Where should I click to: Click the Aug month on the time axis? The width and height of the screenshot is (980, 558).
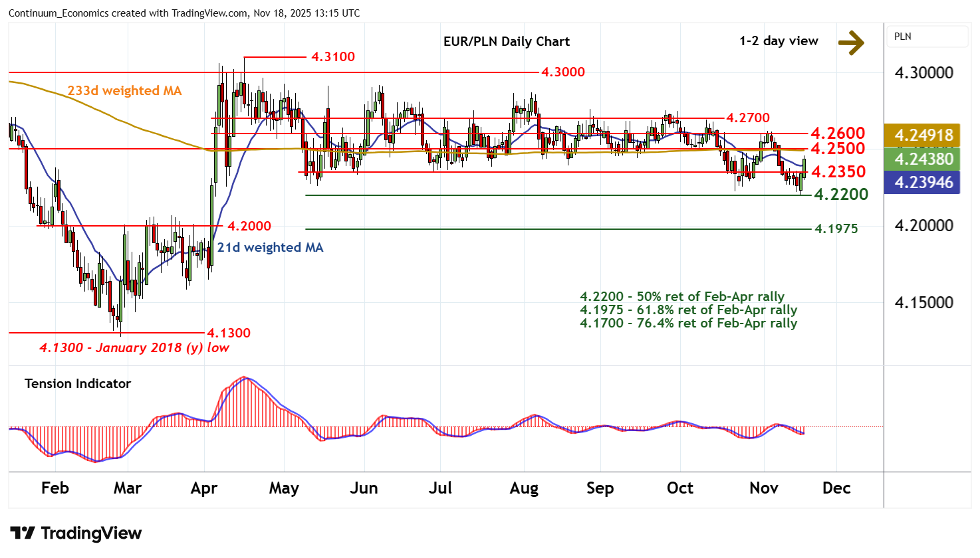coord(524,488)
